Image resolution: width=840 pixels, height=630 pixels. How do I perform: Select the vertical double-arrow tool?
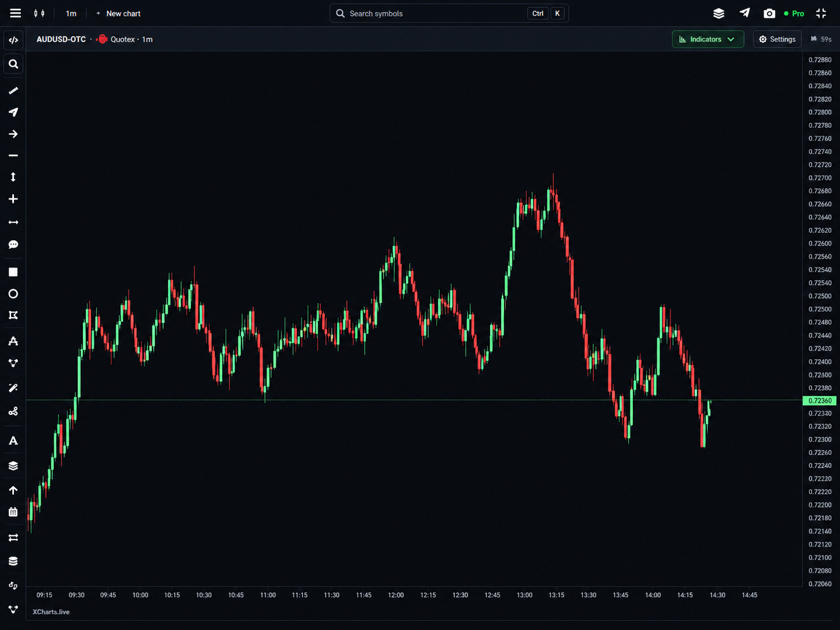13,177
